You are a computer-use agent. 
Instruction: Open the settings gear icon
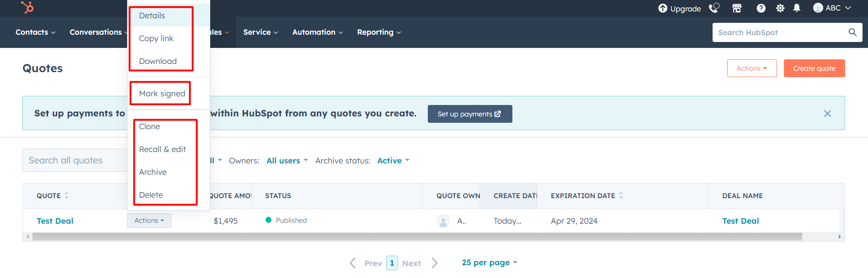[780, 8]
